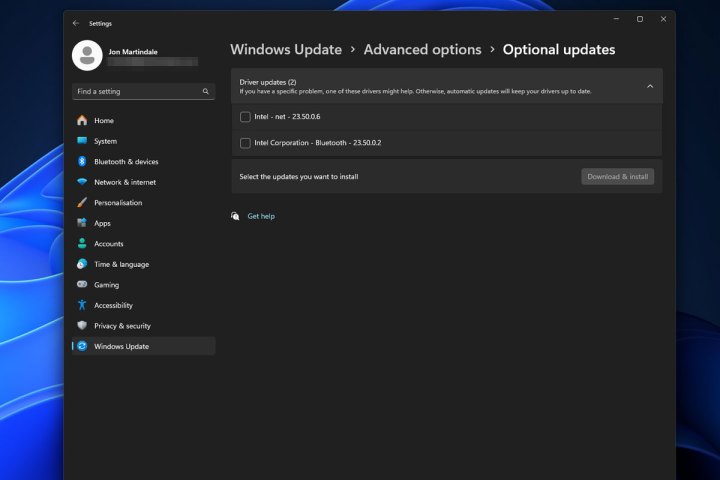Open Time & language settings
Viewport: 720px width, 480px height.
pyautogui.click(x=143, y=264)
